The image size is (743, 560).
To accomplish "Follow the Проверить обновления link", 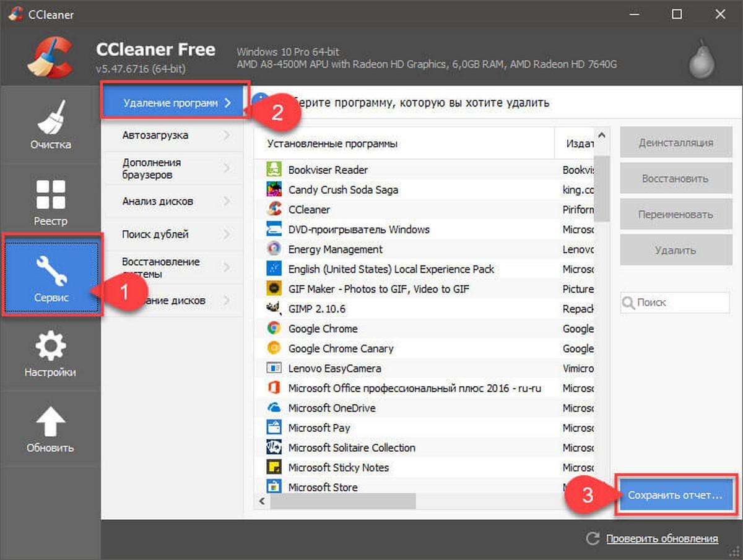I will tap(663, 538).
